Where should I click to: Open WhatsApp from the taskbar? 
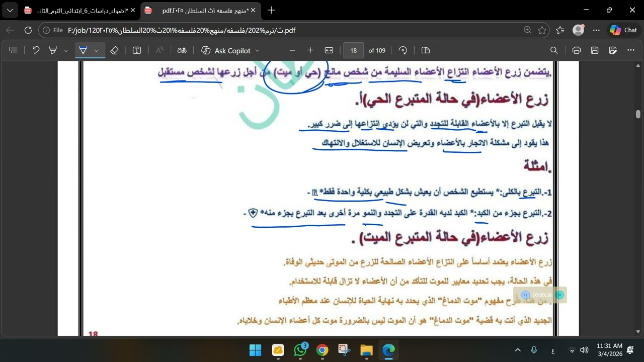300,350
